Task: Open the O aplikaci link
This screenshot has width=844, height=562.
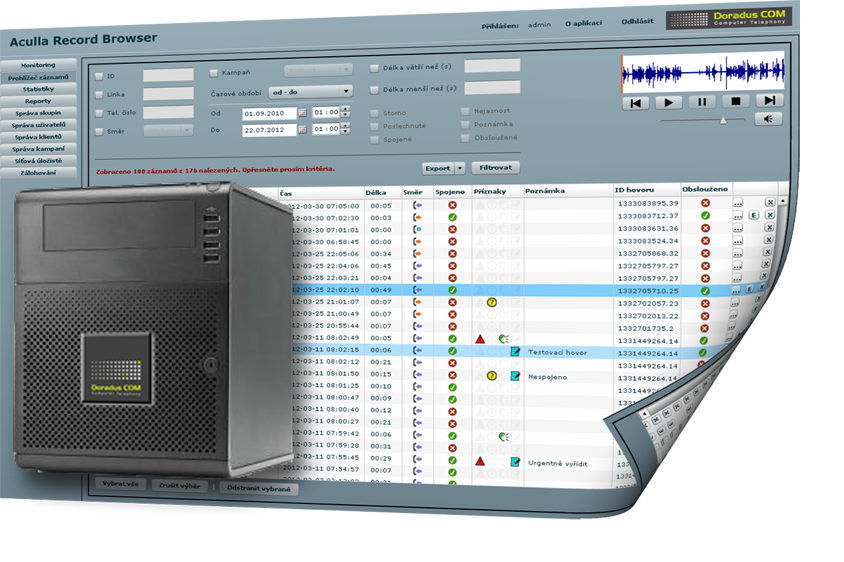Action: (x=583, y=23)
